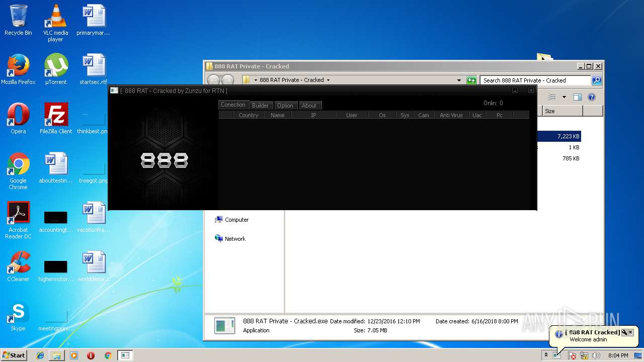
Task: Click the Country column header
Action: tap(249, 115)
